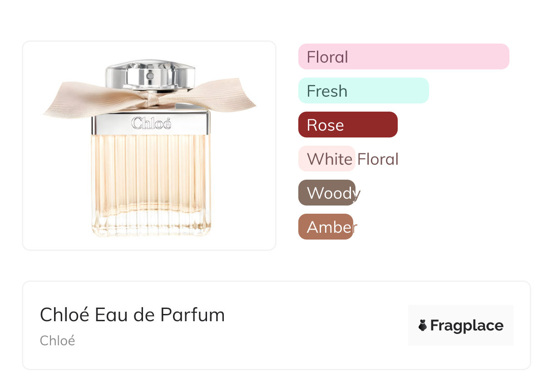Click the Fragplace wordmark text
553x392 pixels.
467,326
